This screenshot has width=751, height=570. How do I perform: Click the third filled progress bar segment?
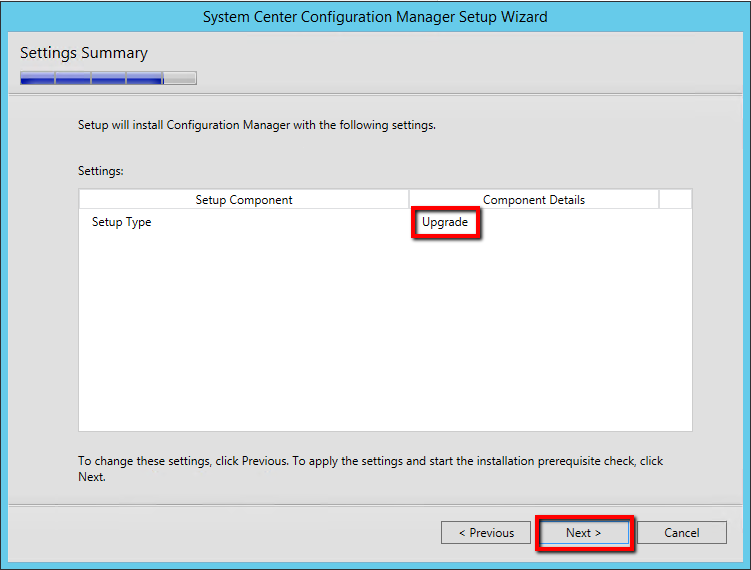(108, 78)
